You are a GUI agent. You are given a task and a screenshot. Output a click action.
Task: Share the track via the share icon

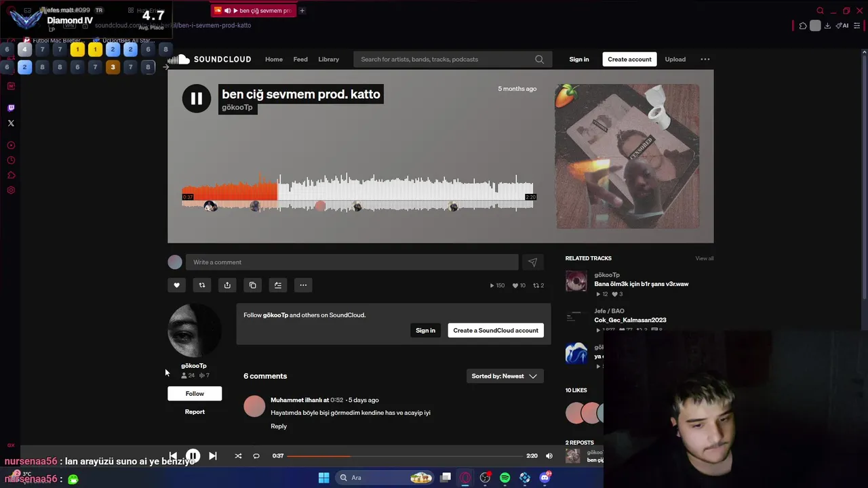(x=227, y=285)
